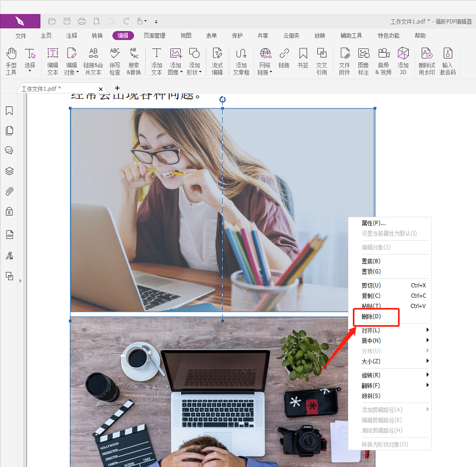The width and height of the screenshot is (476, 467).
Task: Click the Edit Text (编辑文本) icon
Action: coord(53,60)
